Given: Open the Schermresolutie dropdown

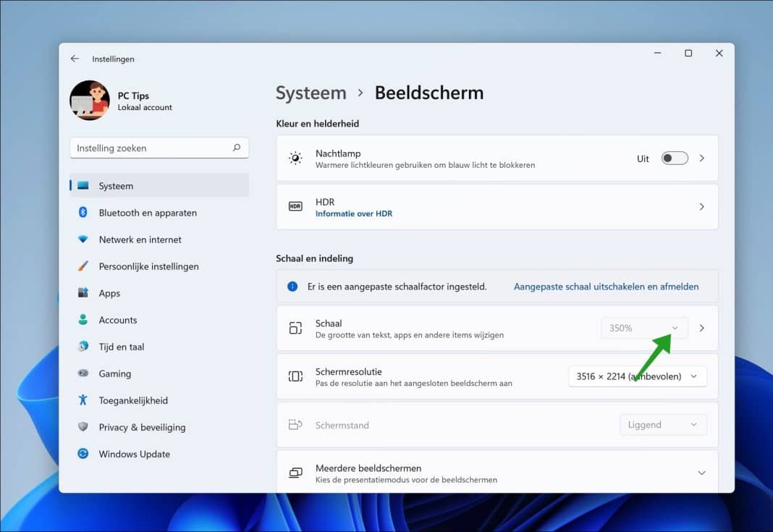Looking at the screenshot, I should click(636, 376).
